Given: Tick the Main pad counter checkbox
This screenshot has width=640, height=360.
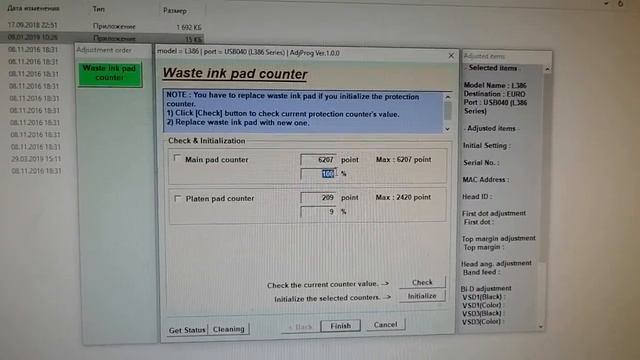Looking at the screenshot, I should (177, 158).
